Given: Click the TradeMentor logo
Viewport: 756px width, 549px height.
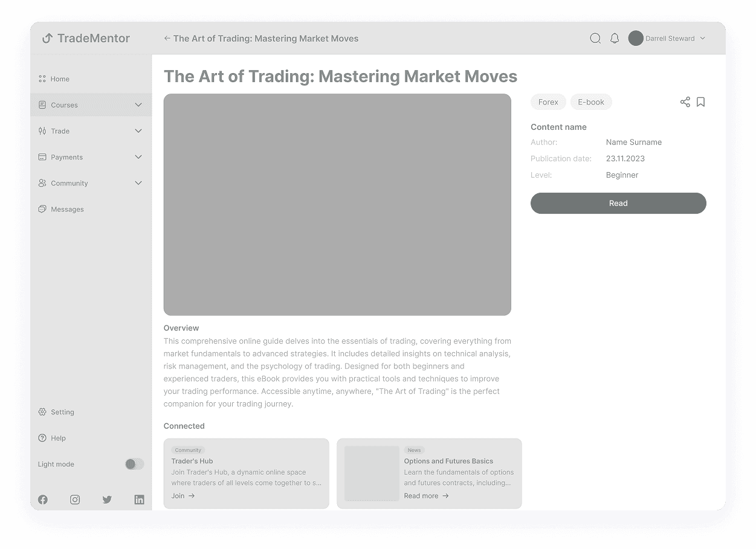Looking at the screenshot, I should 88,38.
